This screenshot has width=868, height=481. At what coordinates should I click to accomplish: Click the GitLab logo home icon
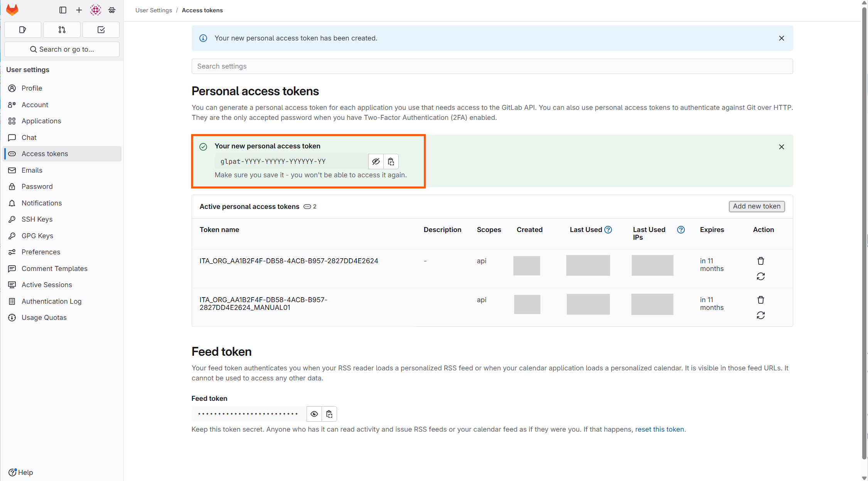[x=12, y=10]
